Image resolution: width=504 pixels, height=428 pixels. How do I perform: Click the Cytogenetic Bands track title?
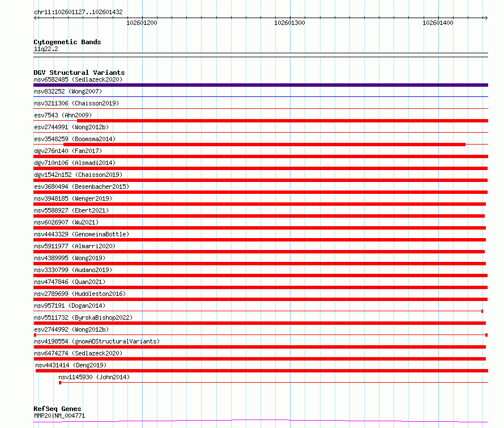tap(67, 42)
